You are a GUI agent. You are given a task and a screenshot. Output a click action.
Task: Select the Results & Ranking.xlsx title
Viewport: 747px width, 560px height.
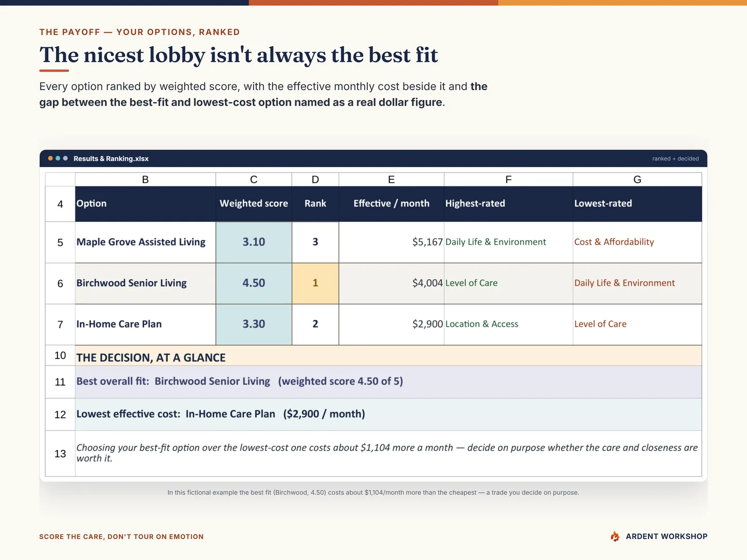[x=111, y=159]
